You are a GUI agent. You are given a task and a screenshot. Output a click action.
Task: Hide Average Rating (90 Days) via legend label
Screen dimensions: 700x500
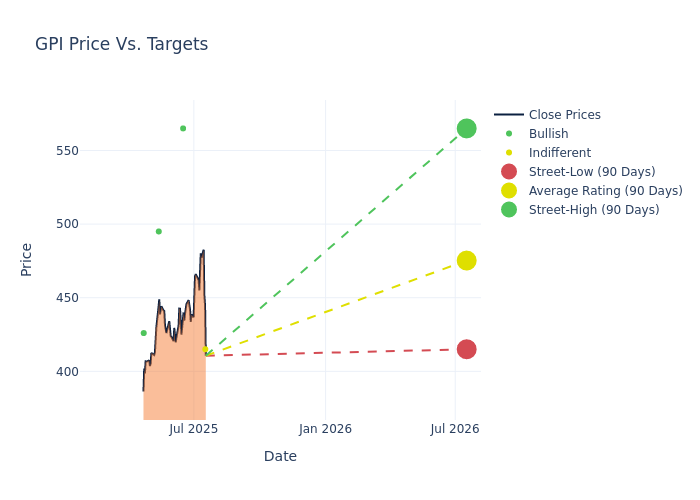pos(605,191)
